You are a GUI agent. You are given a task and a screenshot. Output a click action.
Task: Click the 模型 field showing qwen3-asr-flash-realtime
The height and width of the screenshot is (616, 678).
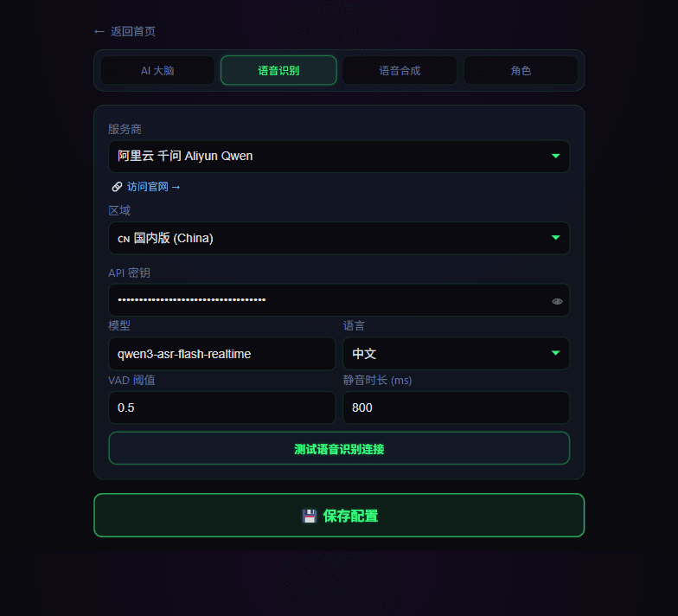tap(221, 354)
